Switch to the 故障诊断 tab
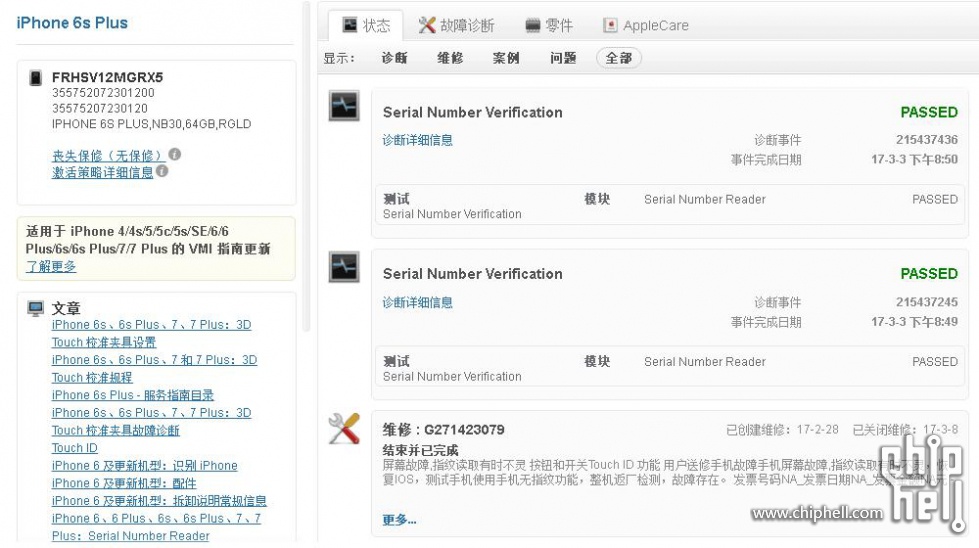The image size is (979, 548). 456,26
